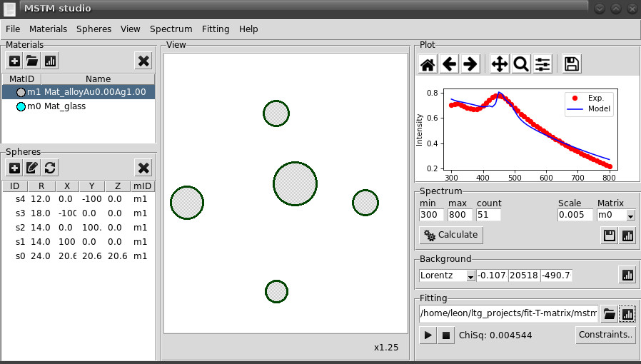Reset plot view with Home icon
Image resolution: width=641 pixels, height=364 pixels.
click(428, 64)
